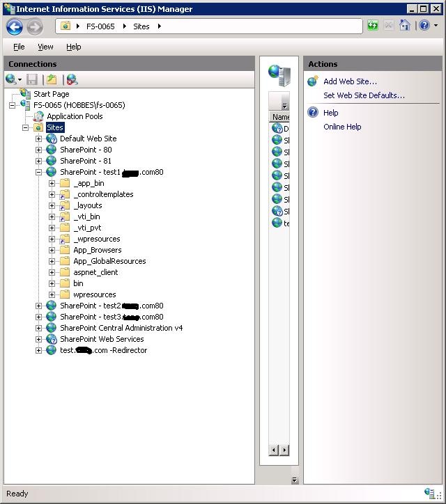This screenshot has height=504, width=446.
Task: Click the folder icon in the address bar
Action: click(66, 26)
